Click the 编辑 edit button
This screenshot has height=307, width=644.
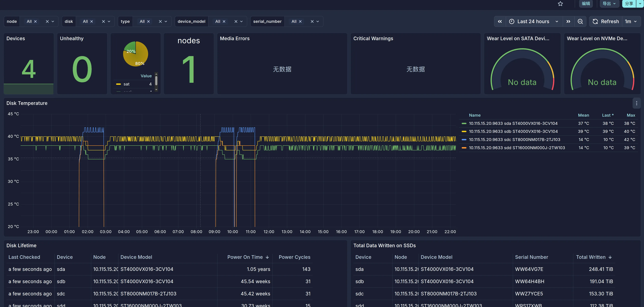click(585, 4)
